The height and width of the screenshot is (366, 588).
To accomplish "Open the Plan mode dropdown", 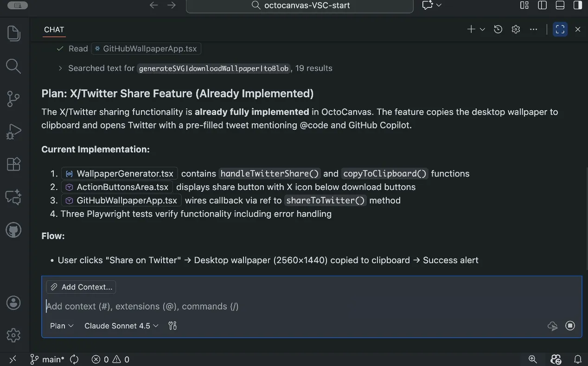I will [x=62, y=326].
